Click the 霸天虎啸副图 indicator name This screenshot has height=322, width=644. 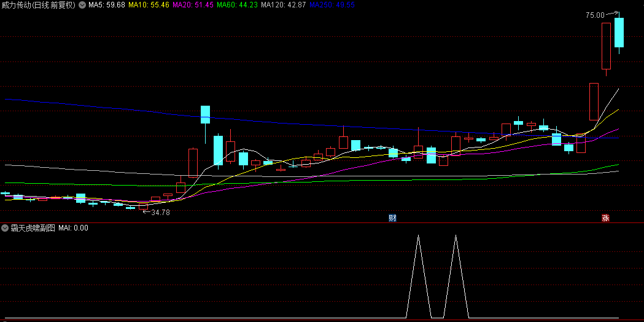coord(33,228)
